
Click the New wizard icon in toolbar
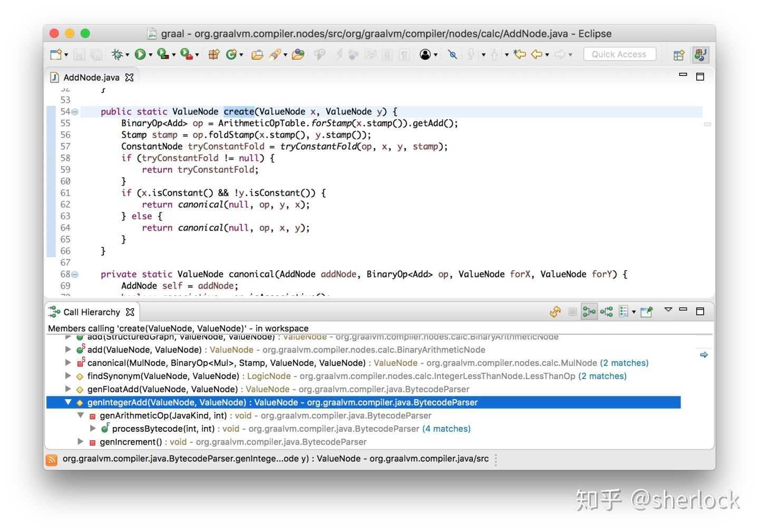click(56, 54)
